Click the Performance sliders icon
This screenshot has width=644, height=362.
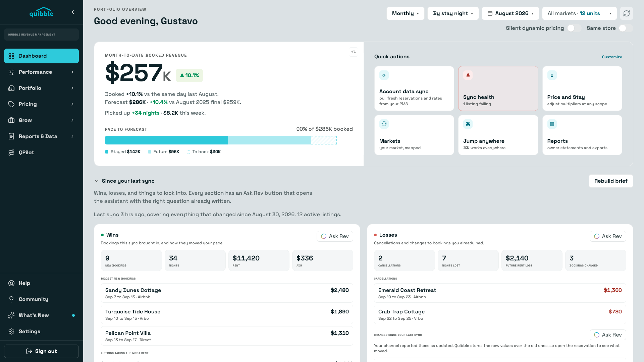pos(11,72)
